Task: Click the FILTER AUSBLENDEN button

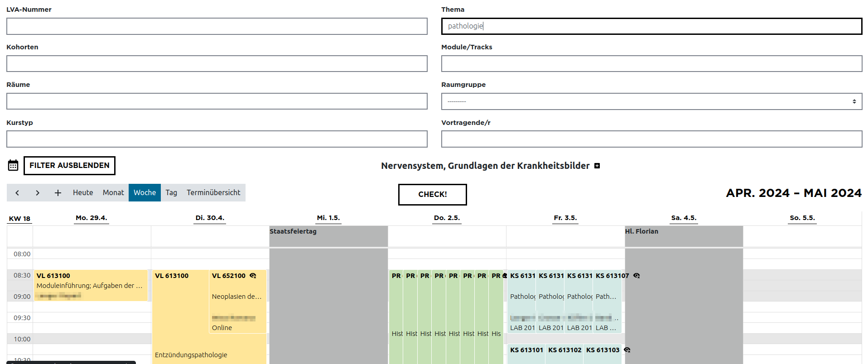Action: pyautogui.click(x=69, y=166)
